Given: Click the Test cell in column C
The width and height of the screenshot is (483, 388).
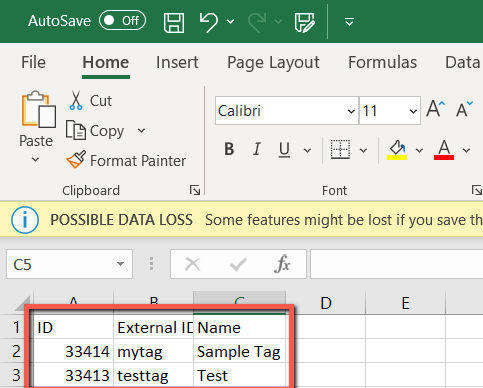Looking at the screenshot, I should coord(239,375).
